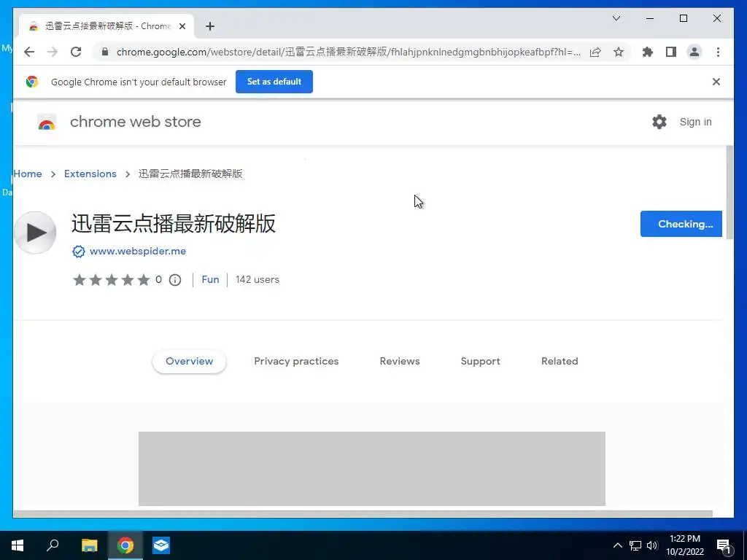Reload the current page
This screenshot has height=560, width=747.
click(76, 52)
